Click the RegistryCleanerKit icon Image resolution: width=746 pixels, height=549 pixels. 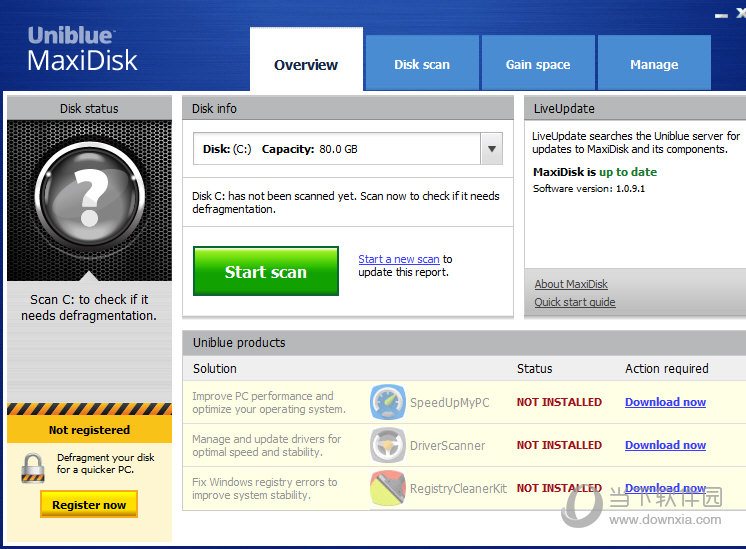(x=388, y=488)
